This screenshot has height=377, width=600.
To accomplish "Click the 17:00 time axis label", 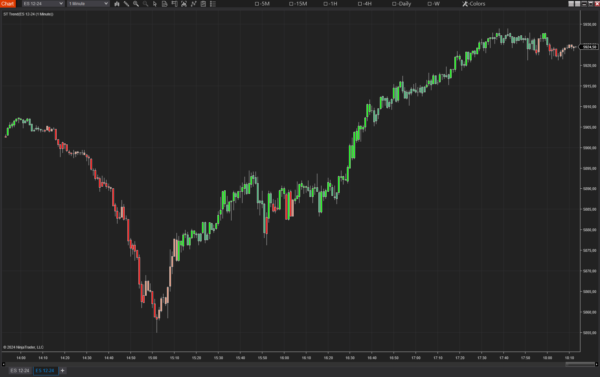I will 416,358.
